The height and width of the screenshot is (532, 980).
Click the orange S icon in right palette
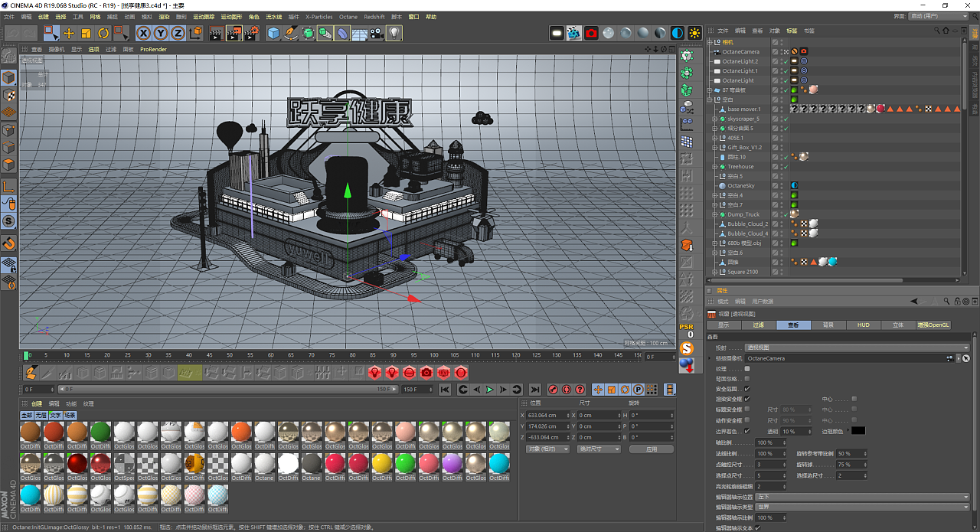point(687,348)
